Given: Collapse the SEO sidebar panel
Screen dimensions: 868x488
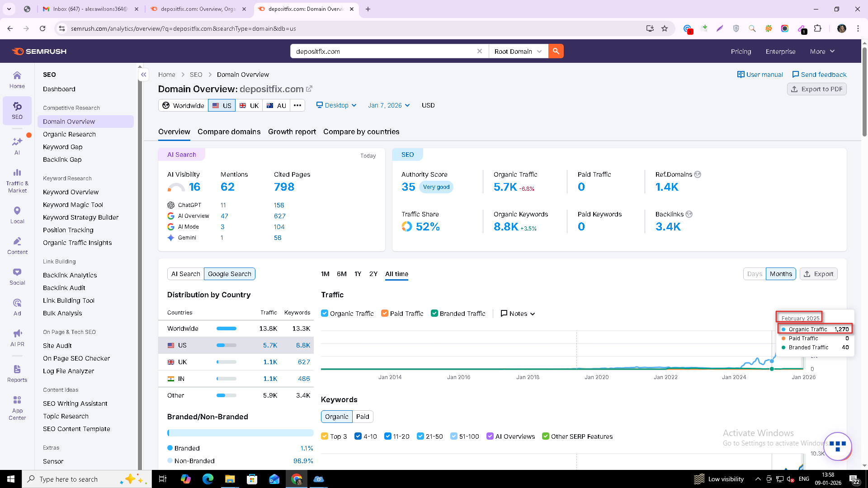Looking at the screenshot, I should click(x=143, y=75).
